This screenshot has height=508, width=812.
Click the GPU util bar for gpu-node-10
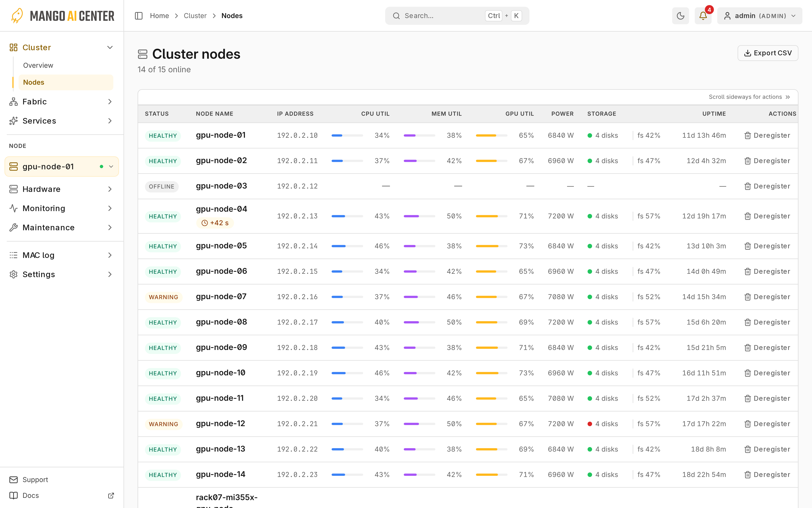click(491, 373)
